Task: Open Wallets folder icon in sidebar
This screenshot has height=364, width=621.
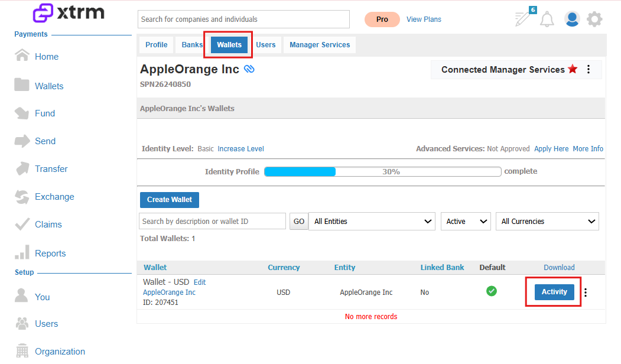Action: (x=22, y=84)
